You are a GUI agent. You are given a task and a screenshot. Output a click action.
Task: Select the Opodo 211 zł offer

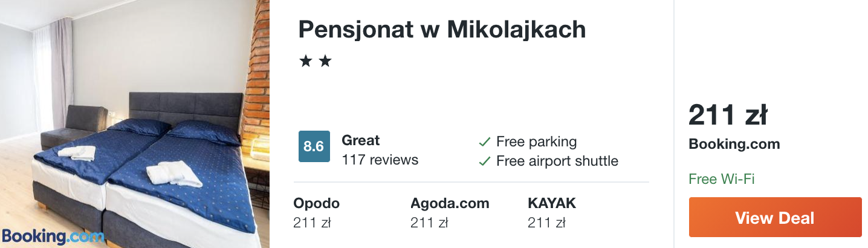click(317, 213)
